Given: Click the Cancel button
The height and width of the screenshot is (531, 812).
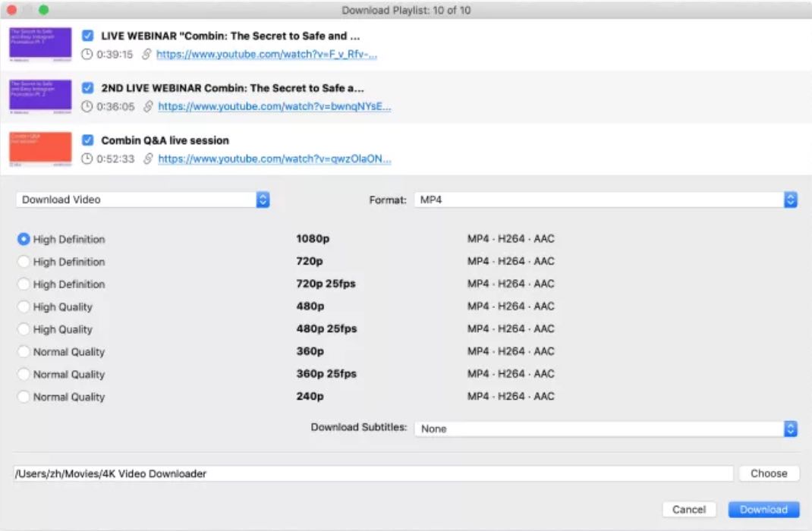Looking at the screenshot, I should (688, 509).
